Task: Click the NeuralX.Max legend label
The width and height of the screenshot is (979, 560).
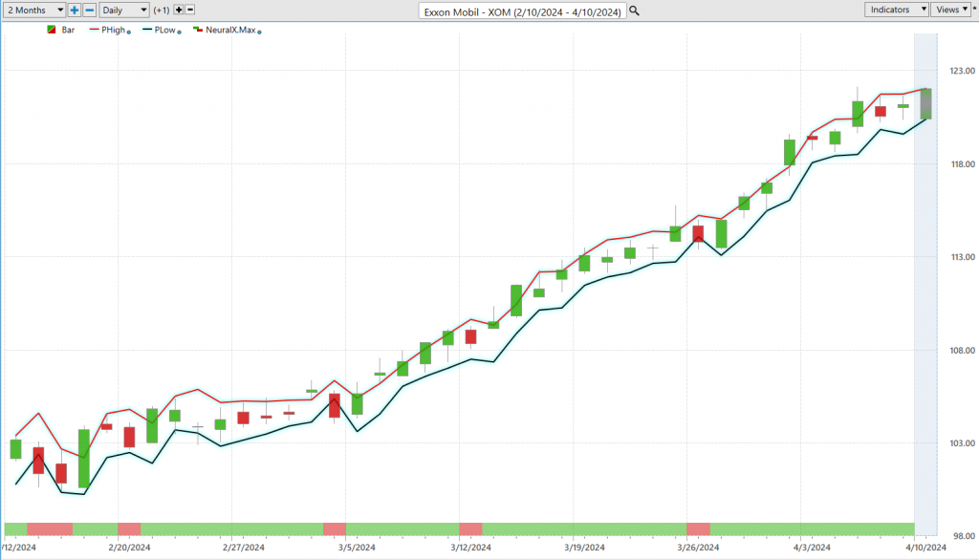Action: pos(230,30)
